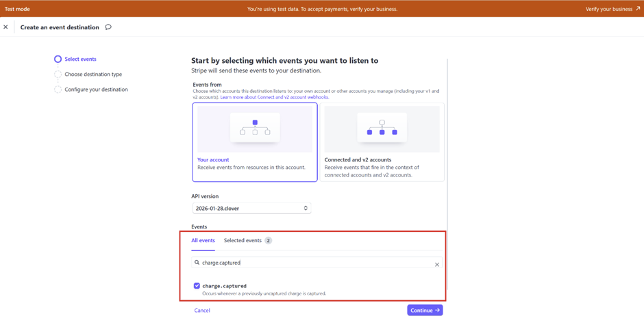Image resolution: width=644 pixels, height=327 pixels.
Task: Switch to the All events tab
Action: pyautogui.click(x=203, y=241)
